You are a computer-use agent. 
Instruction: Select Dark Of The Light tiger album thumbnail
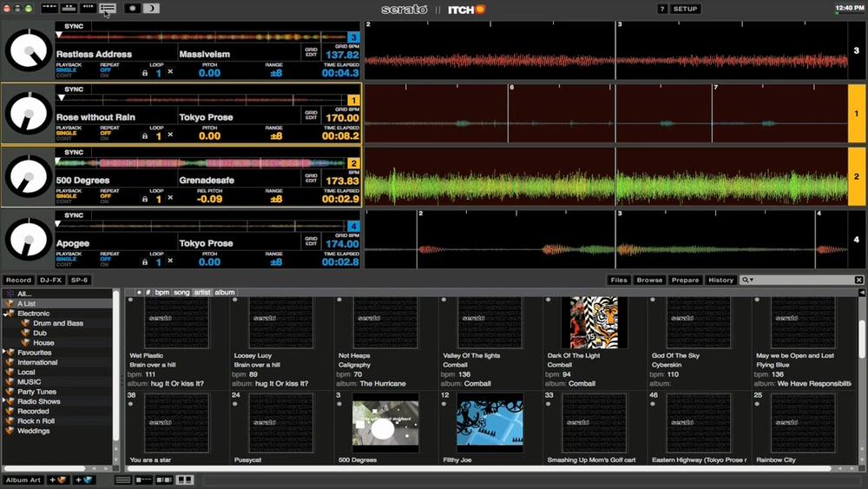click(594, 322)
